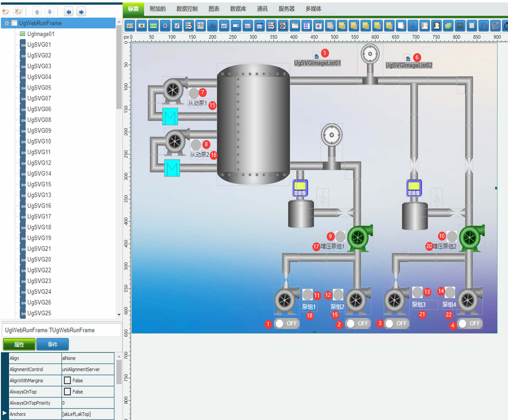
Task: Switch to the 附加的 tab
Action: coord(158,9)
